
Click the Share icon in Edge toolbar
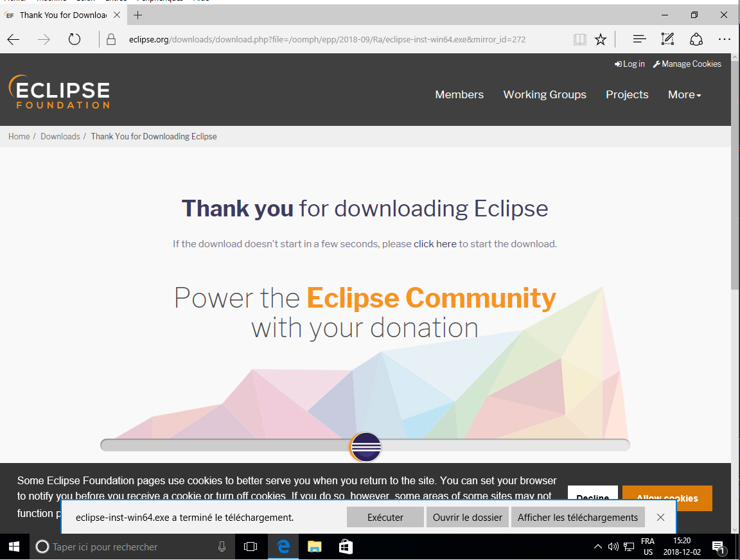(x=696, y=39)
